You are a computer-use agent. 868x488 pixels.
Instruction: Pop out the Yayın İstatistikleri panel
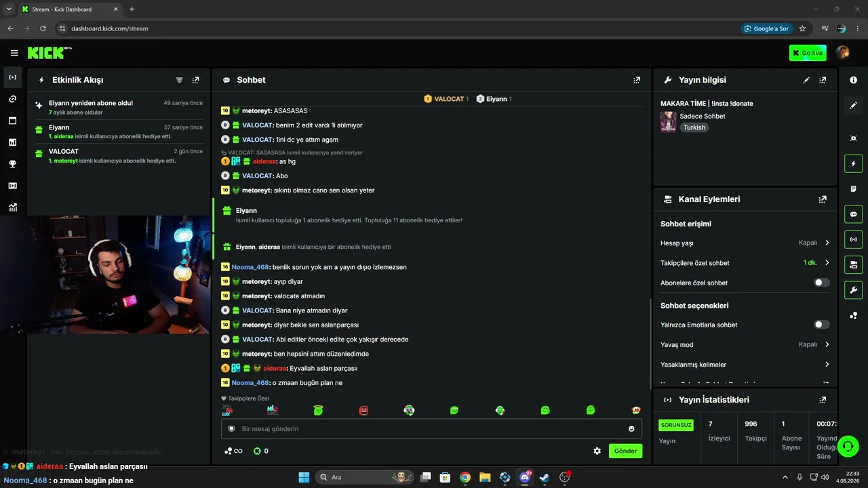823,400
